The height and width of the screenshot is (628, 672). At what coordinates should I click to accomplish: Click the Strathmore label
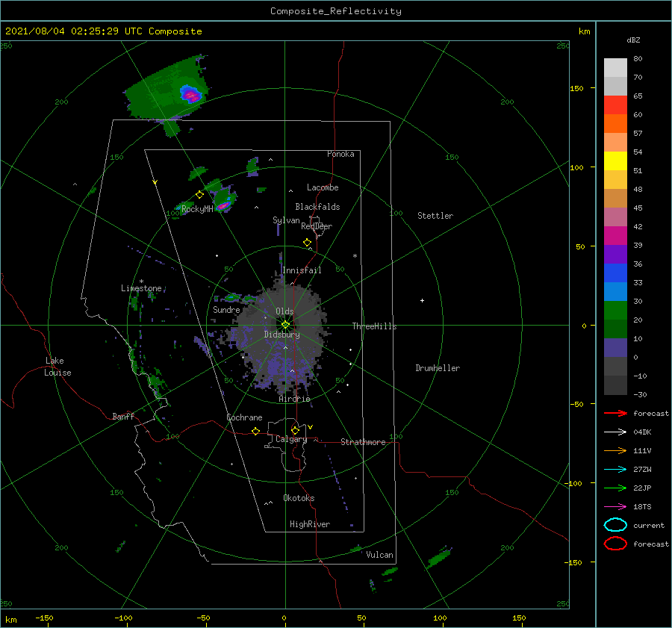point(363,442)
